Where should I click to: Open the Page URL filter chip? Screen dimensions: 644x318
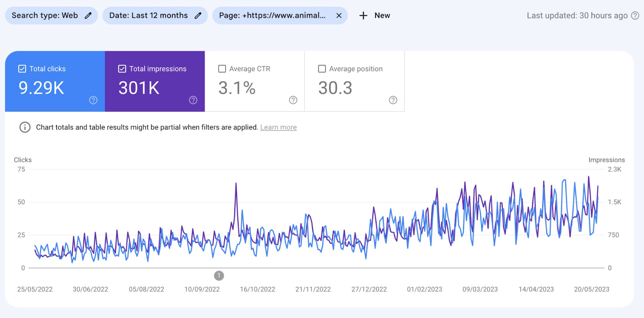click(x=272, y=16)
